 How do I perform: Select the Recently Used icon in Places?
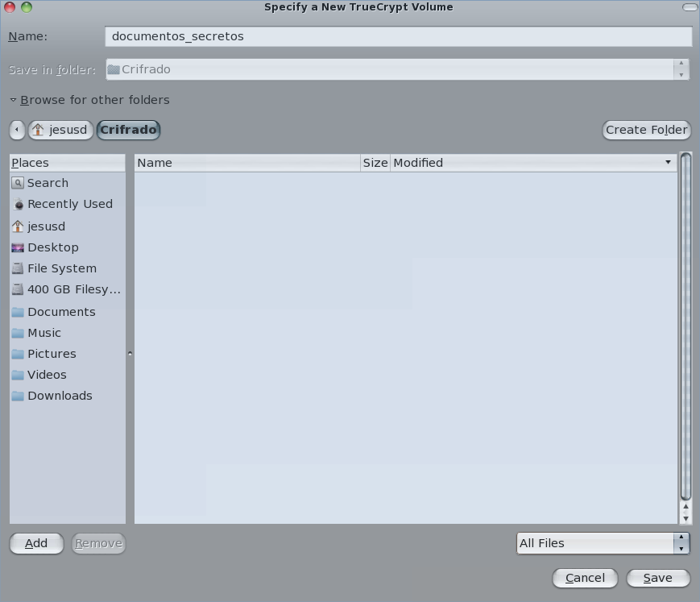tap(19, 205)
